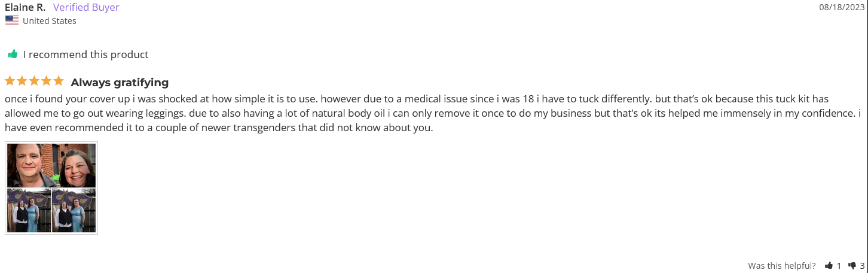This screenshot has width=868, height=273.
Task: Open the reviewer's attached photo collage
Action: click(51, 188)
